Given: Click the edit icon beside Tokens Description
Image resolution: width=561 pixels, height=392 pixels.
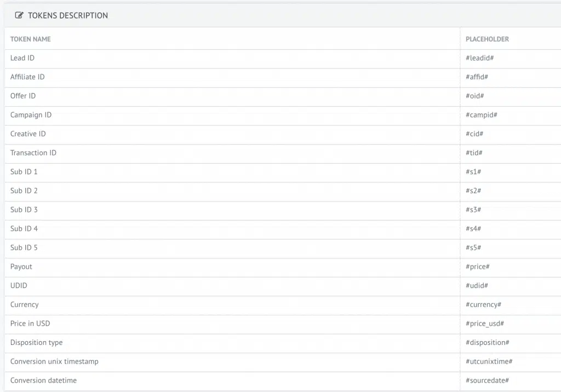Looking at the screenshot, I should pyautogui.click(x=19, y=16).
